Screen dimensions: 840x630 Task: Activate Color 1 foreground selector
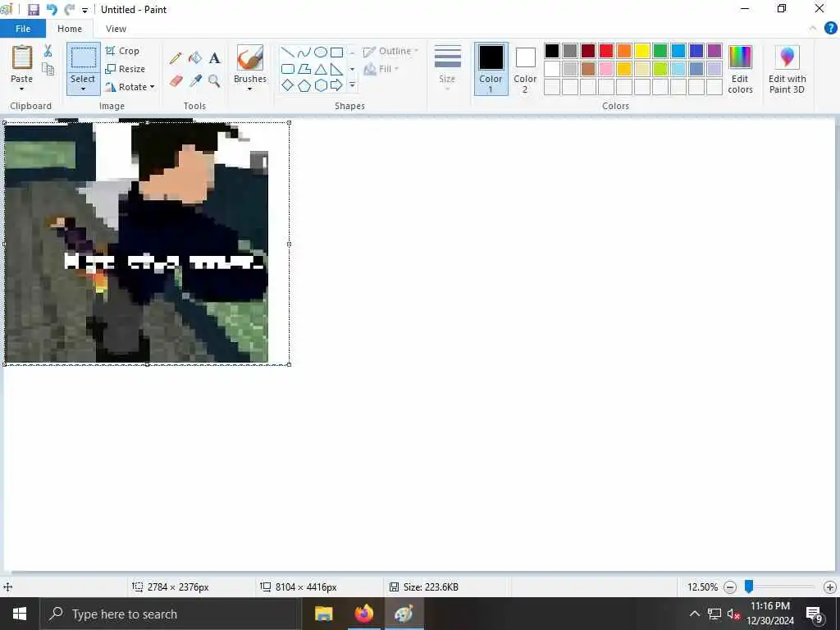coord(491,69)
